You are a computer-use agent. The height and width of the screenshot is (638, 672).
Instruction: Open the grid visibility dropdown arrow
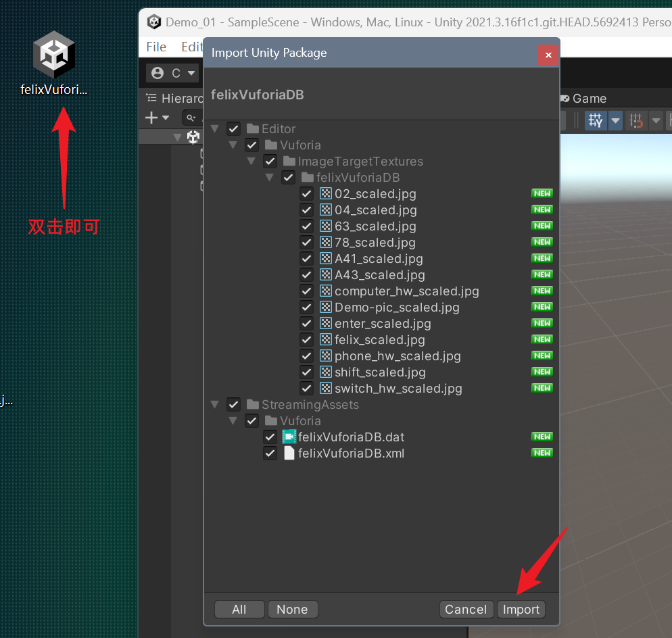point(615,120)
